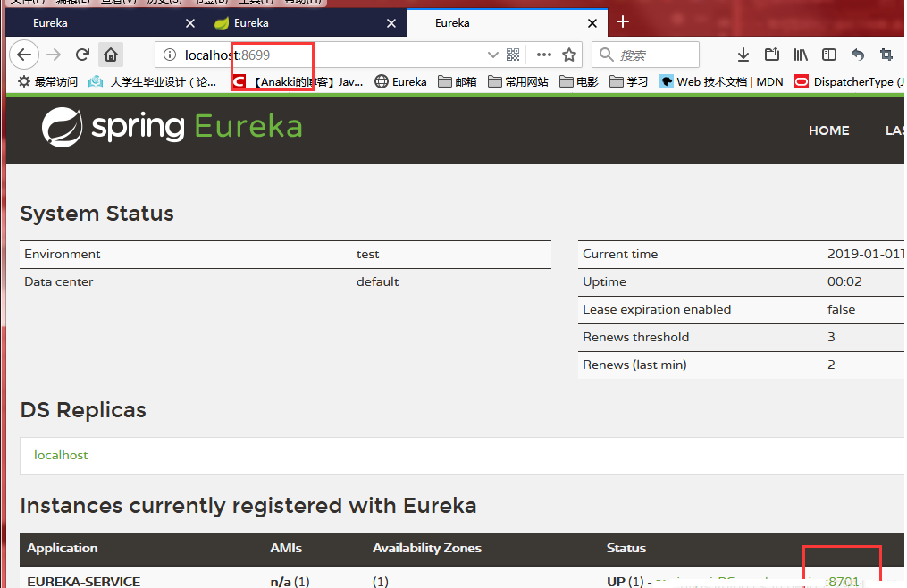Viewport: 907px width, 588px height.
Task: Open the 最常访问 bookmark
Action: 48,82
